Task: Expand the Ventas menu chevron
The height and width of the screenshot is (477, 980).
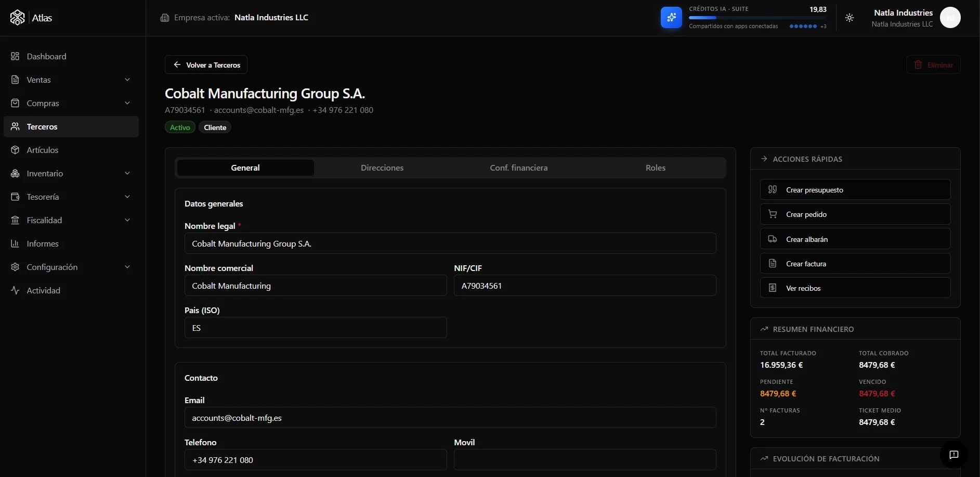Action: (x=127, y=80)
